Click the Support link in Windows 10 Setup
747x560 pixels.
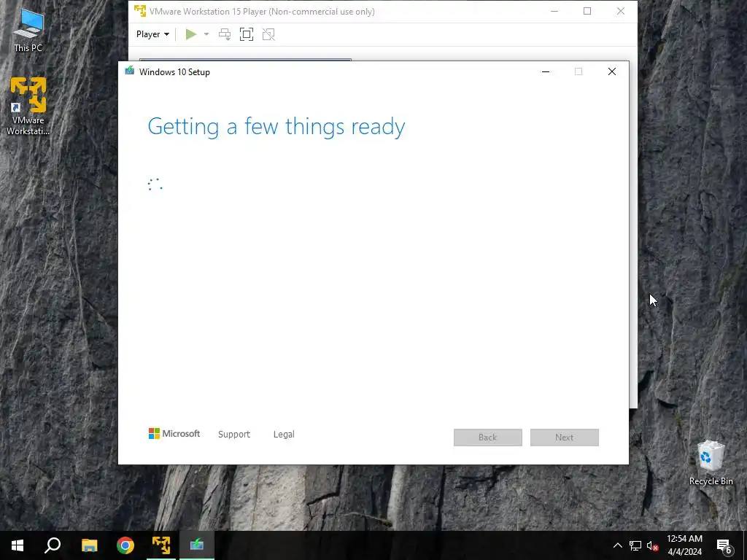tap(234, 435)
